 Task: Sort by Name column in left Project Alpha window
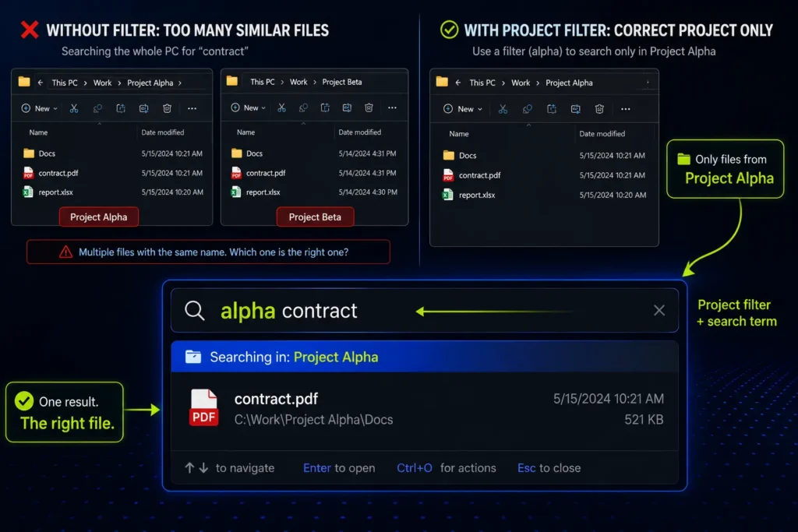pyautogui.click(x=38, y=132)
